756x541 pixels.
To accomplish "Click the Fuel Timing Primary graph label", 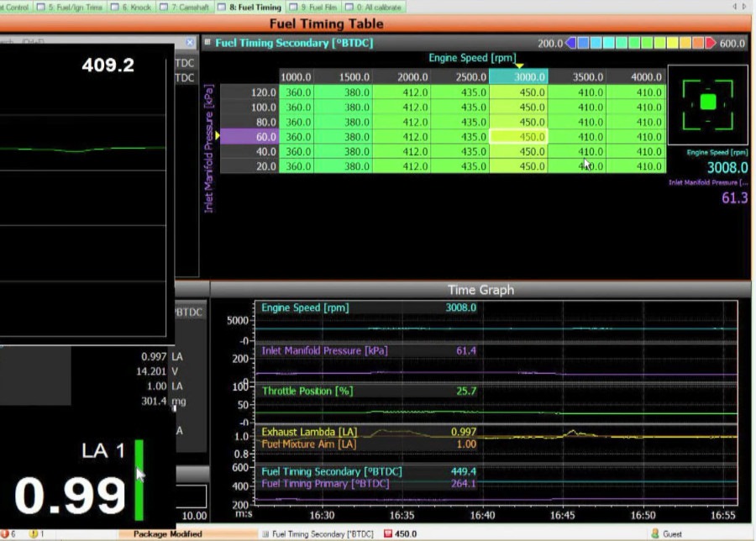I will coord(325,484).
